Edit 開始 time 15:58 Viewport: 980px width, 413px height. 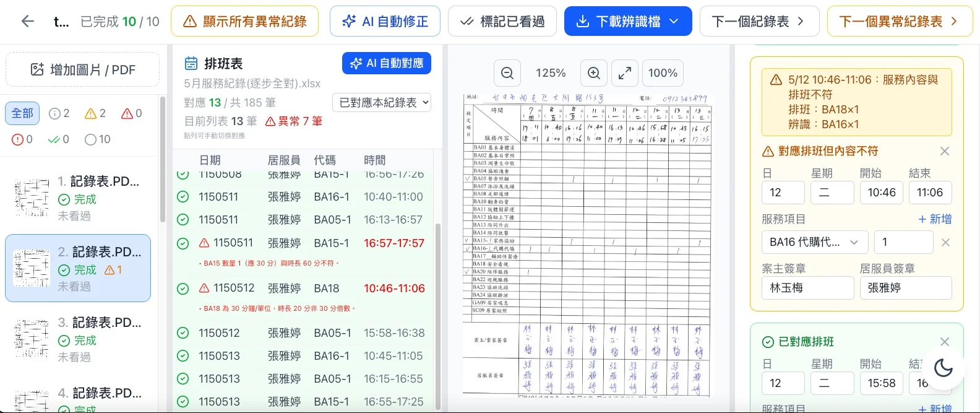pyautogui.click(x=882, y=383)
